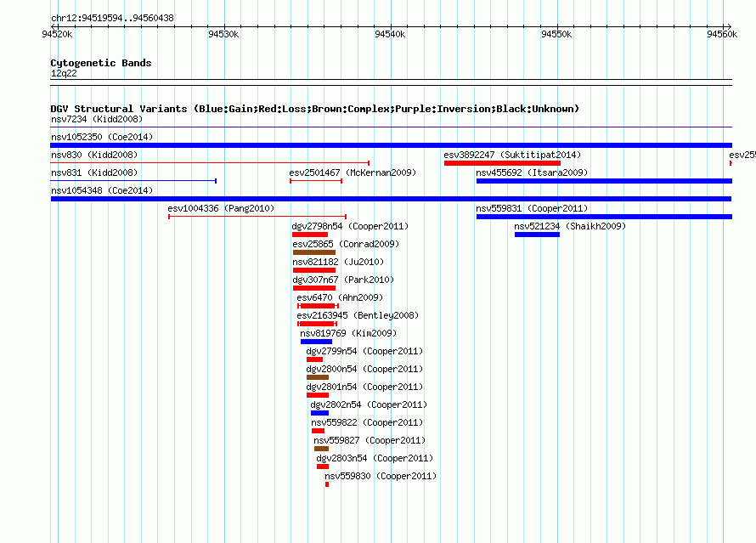Click the 94550k ruler label
This screenshot has width=756, height=543.
click(x=556, y=34)
